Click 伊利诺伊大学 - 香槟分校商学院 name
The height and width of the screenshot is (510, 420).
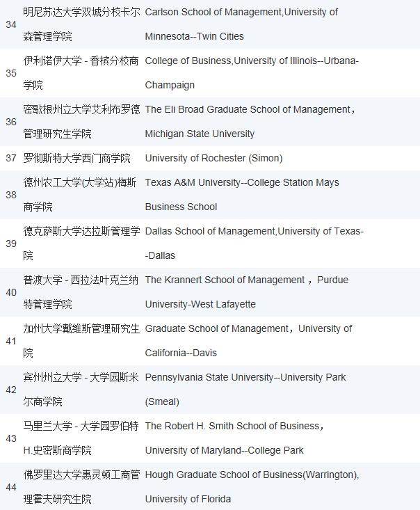point(81,73)
